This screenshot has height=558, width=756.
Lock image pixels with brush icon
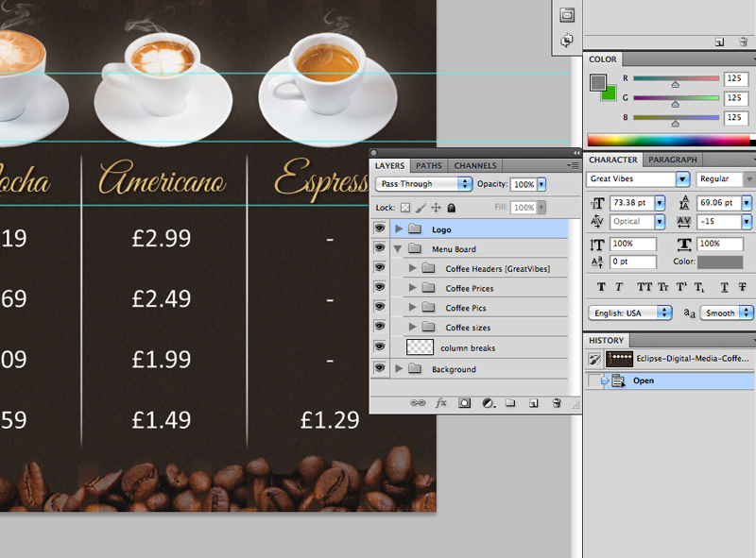[x=421, y=208]
